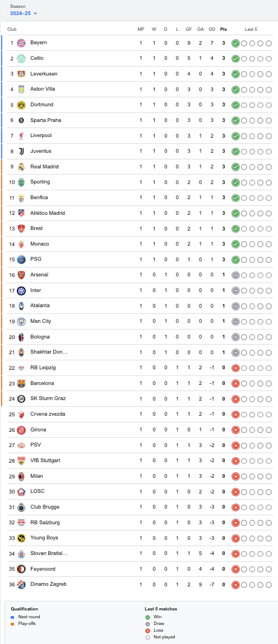Click the Barcelona crest icon
This screenshot has width=278, height=644.
[21, 384]
